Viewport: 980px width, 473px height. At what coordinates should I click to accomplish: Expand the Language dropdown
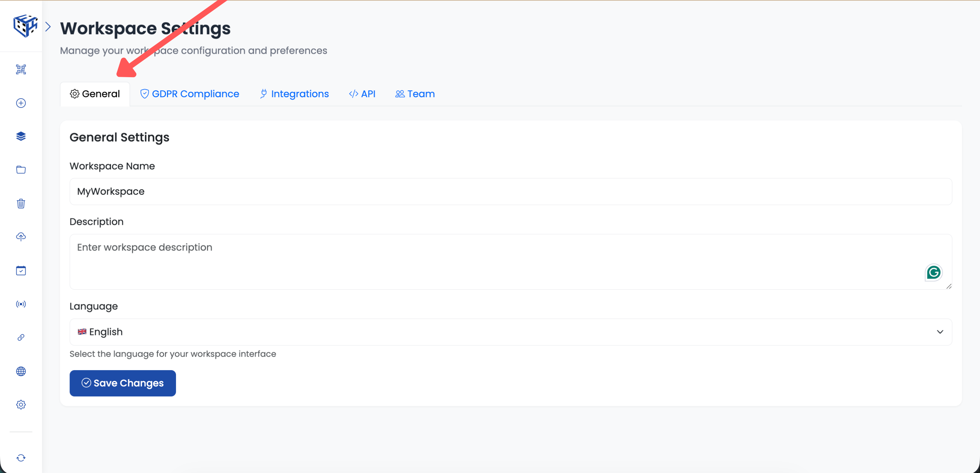[940, 332]
